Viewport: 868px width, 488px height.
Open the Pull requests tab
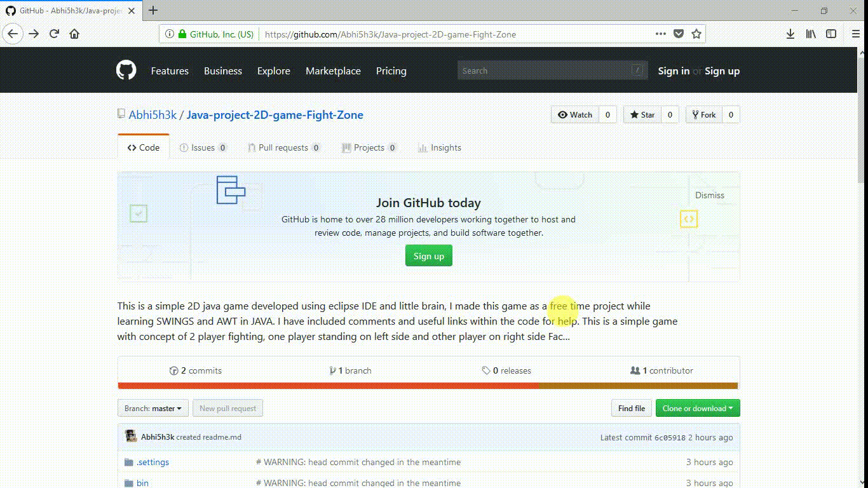[x=283, y=147]
